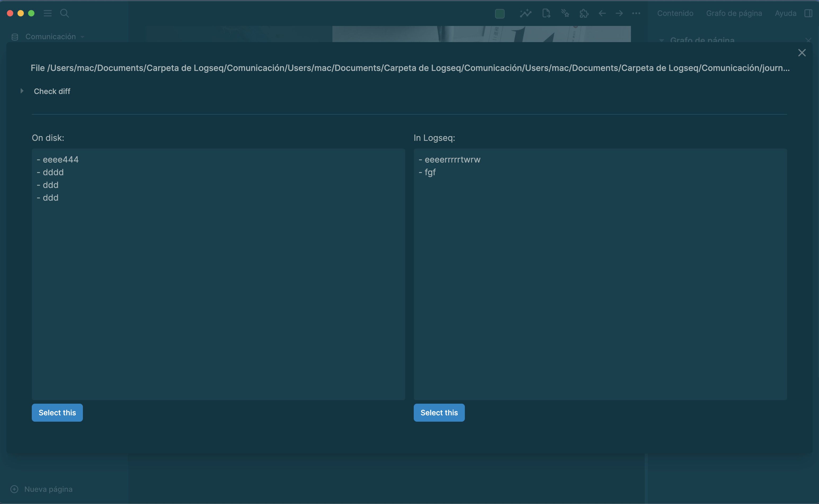This screenshot has height=504, width=819.
Task: Collapse the Grafo de página sidebar section
Action: coord(661,40)
